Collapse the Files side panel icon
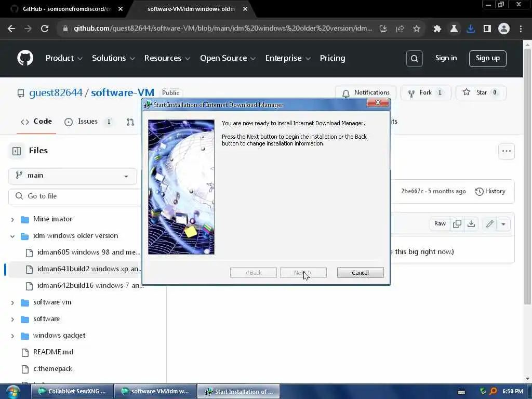 [16, 151]
